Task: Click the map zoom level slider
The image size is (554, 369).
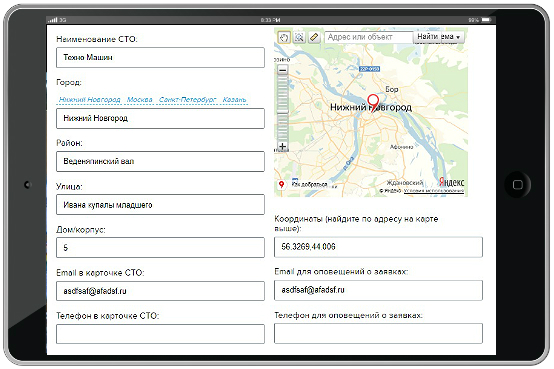Action: pyautogui.click(x=282, y=108)
